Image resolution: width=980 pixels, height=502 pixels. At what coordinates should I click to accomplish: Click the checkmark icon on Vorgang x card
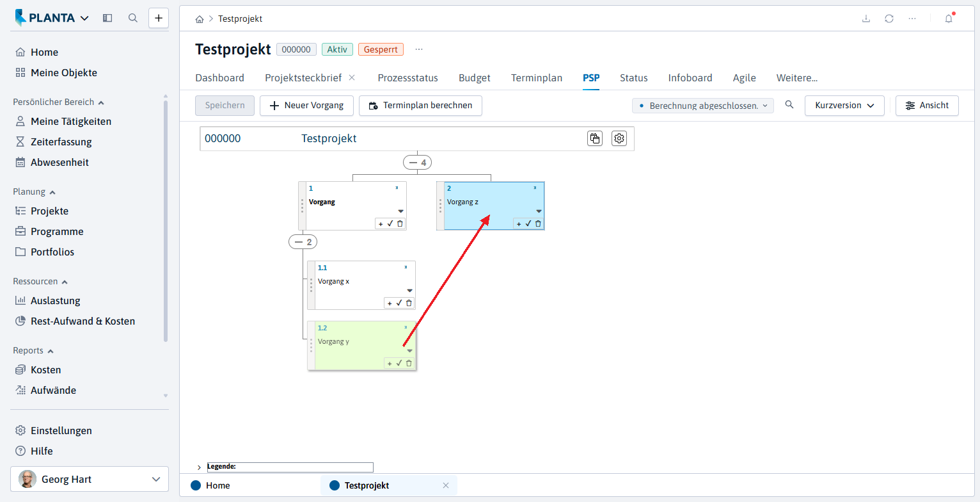[x=399, y=303]
